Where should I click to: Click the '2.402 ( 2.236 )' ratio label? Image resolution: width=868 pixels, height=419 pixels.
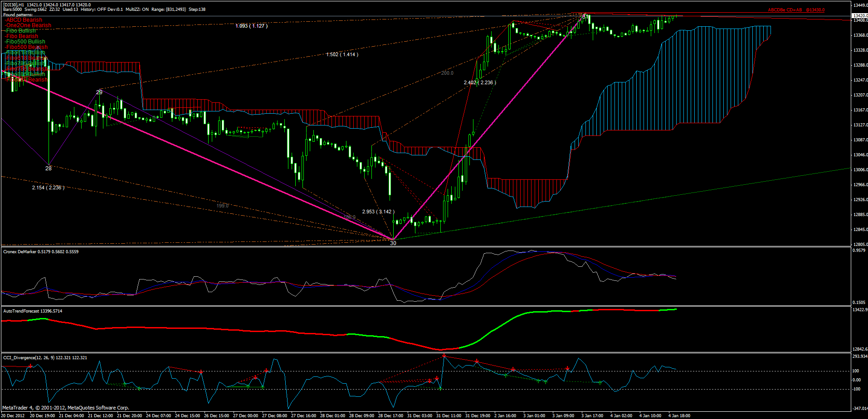point(480,82)
